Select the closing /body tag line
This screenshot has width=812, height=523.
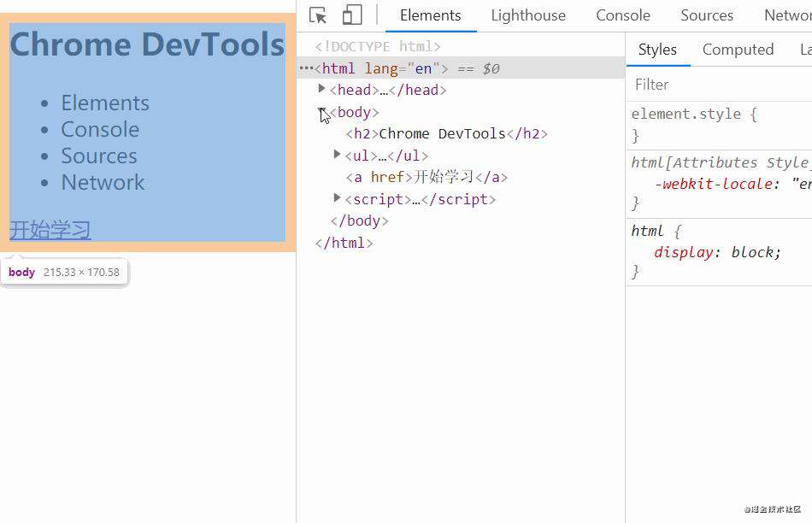point(359,220)
